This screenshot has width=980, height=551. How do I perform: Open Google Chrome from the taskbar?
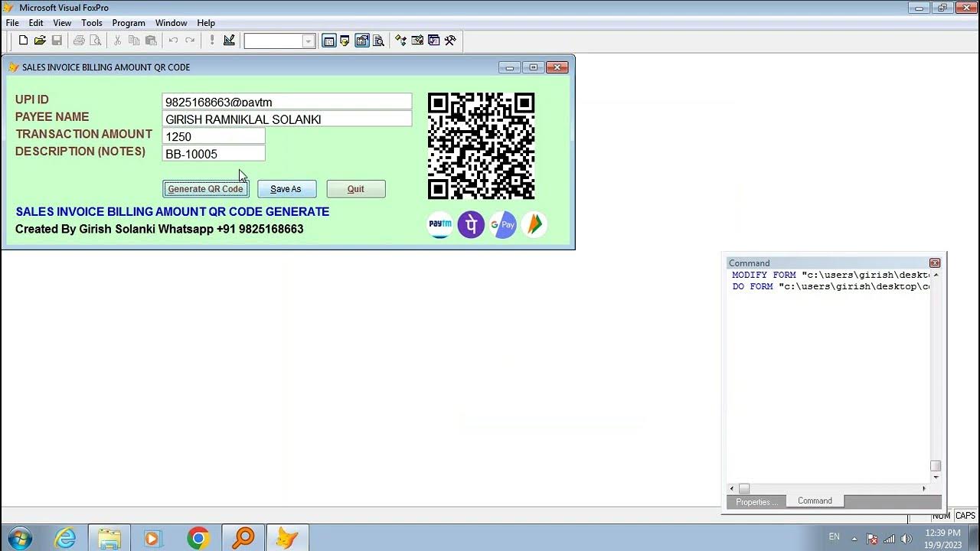pos(198,539)
